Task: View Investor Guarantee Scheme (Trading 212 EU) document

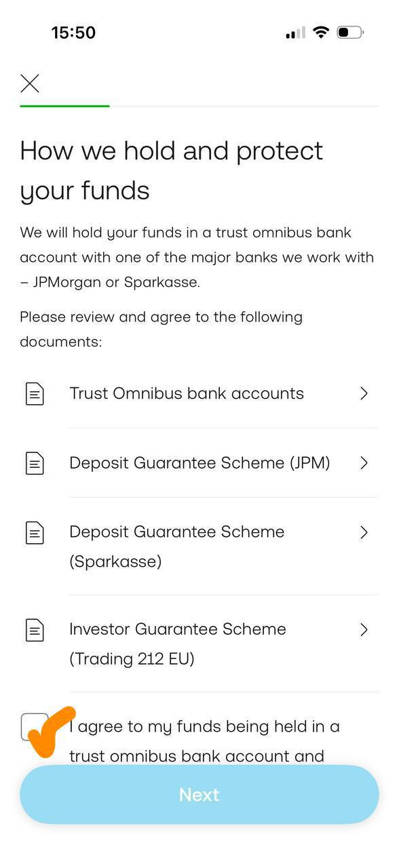Action: coord(199,644)
